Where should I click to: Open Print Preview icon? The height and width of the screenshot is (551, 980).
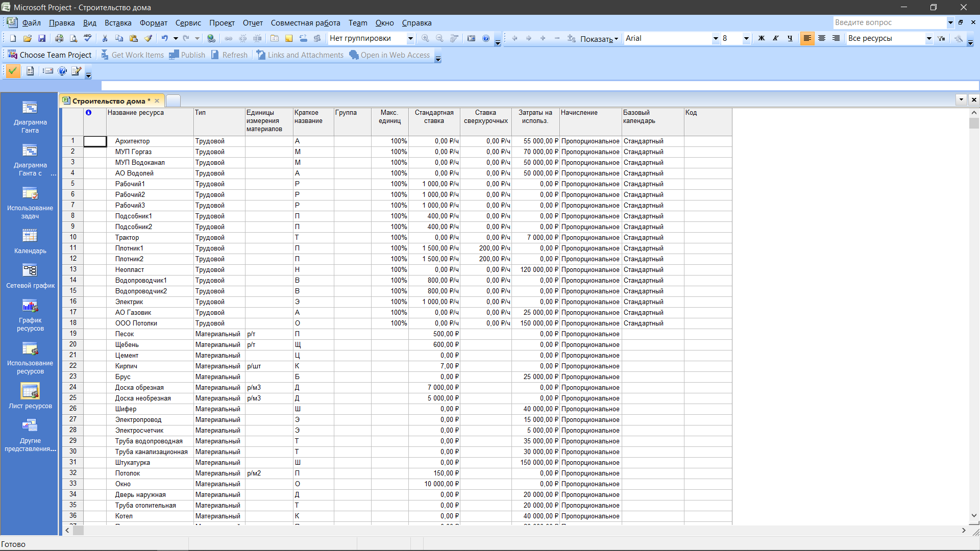[x=73, y=38]
